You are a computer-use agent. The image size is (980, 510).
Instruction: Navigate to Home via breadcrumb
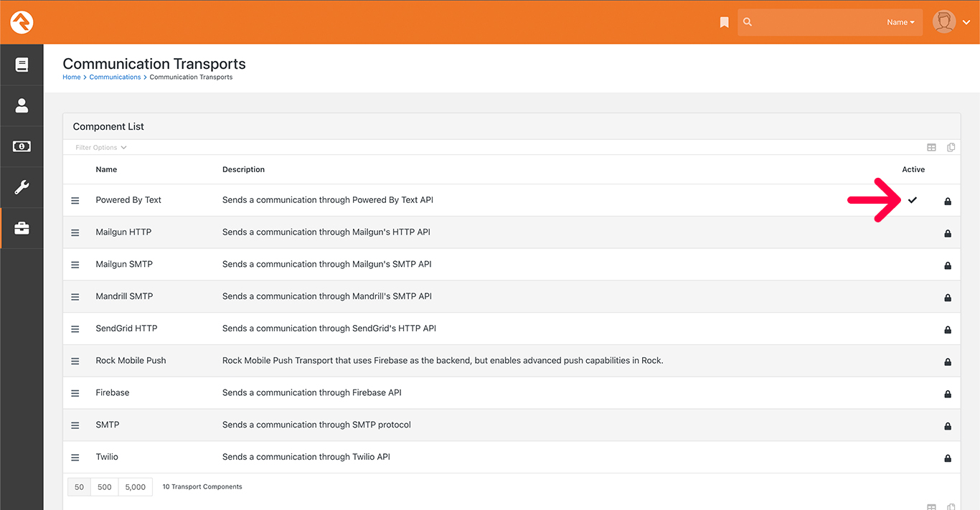click(71, 77)
